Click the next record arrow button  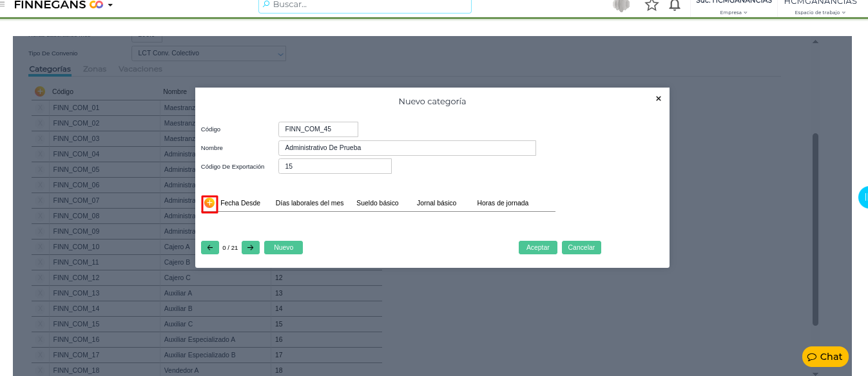pyautogui.click(x=251, y=247)
